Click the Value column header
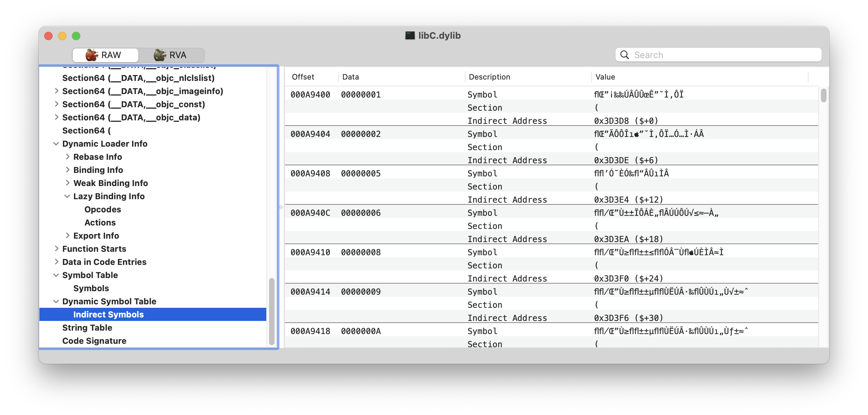The width and height of the screenshot is (868, 415). (605, 77)
